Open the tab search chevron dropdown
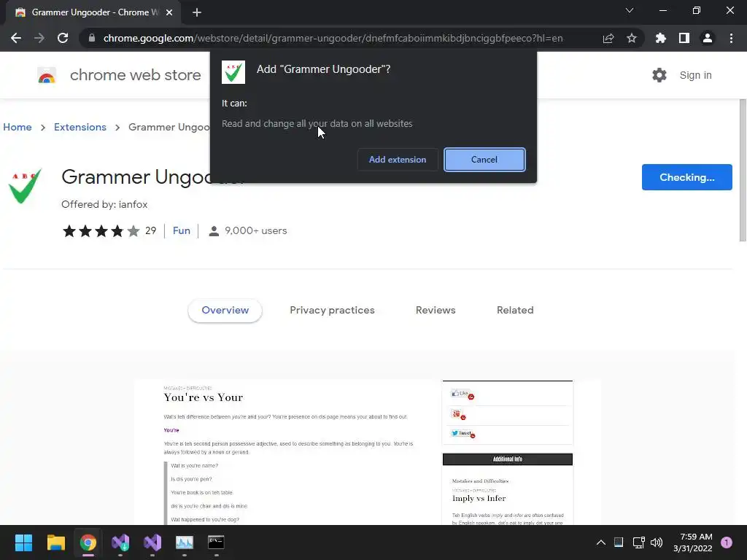747x560 pixels. pos(630,10)
